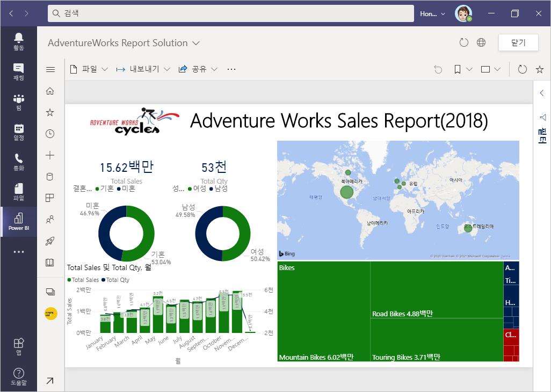Image resolution: width=551 pixels, height=392 pixels.
Task: Click the 미혼 legend navy dot
Action: [119, 189]
